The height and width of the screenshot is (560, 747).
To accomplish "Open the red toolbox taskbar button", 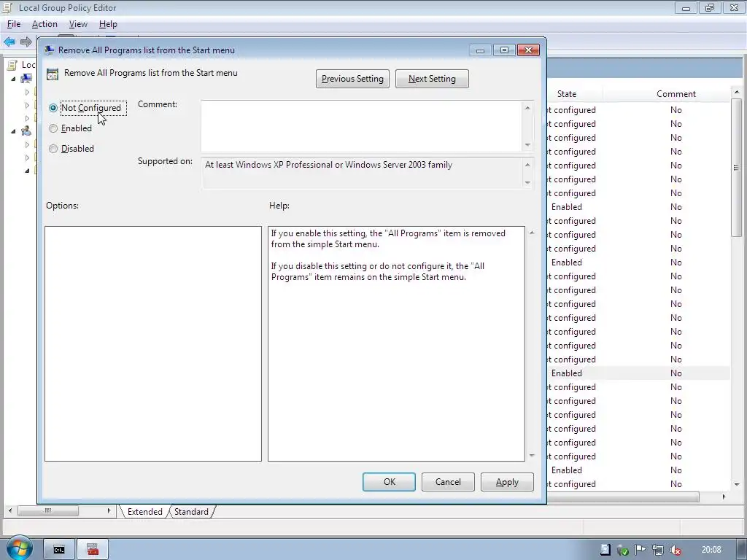I will coord(93,550).
